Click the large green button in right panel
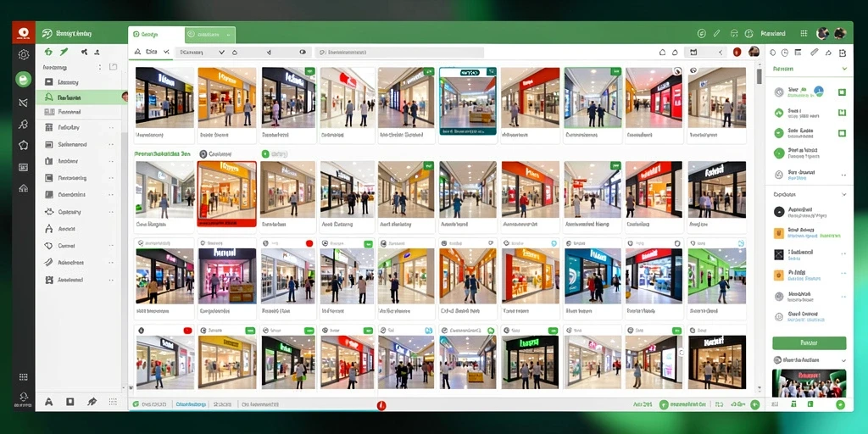The width and height of the screenshot is (868, 434). 809,342
